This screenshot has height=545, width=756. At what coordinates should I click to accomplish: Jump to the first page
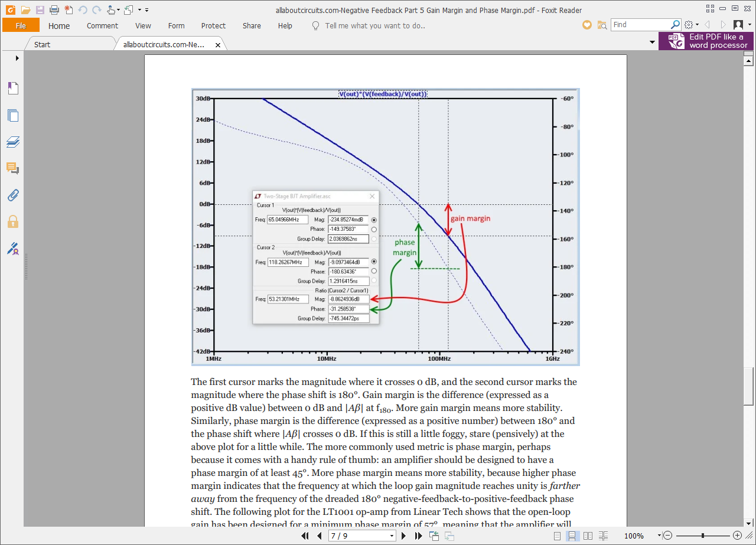305,536
